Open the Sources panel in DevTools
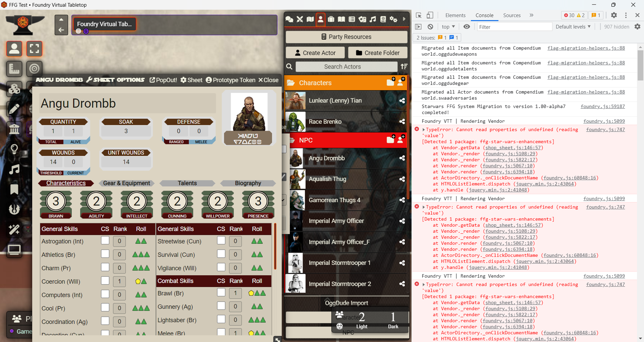The height and width of the screenshot is (342, 644). coord(512,15)
